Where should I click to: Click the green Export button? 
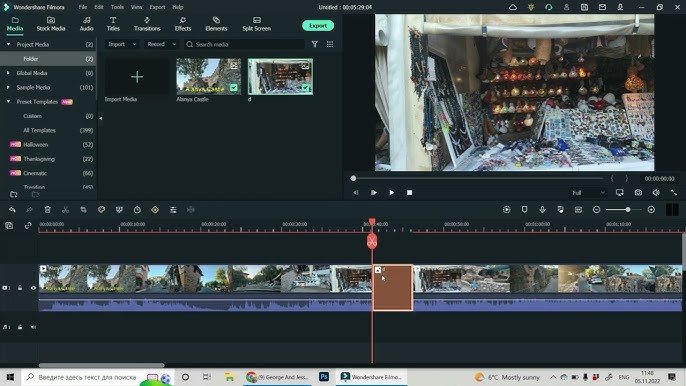[x=318, y=25]
